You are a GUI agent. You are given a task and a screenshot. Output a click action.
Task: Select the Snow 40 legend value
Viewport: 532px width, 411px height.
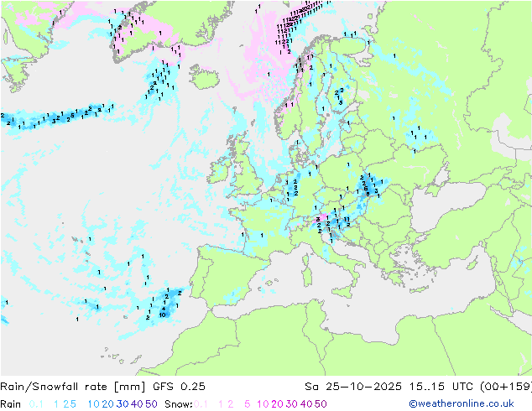[x=306, y=404]
